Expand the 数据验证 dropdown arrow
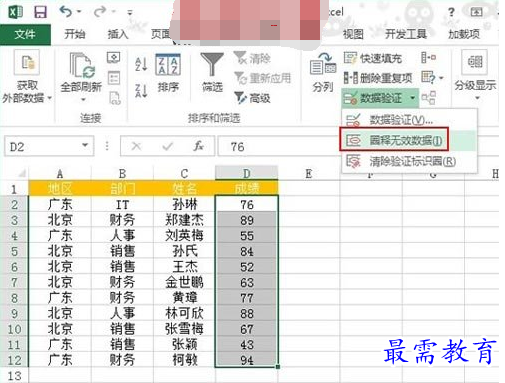 pos(413,98)
